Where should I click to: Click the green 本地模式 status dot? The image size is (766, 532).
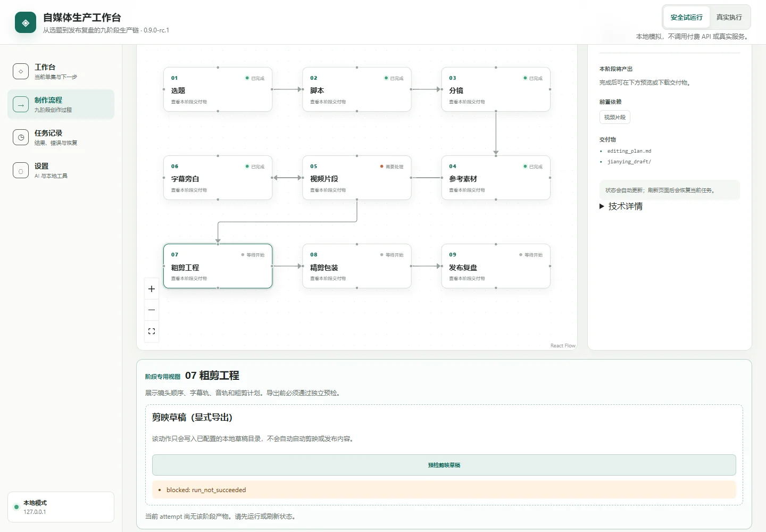point(16,507)
